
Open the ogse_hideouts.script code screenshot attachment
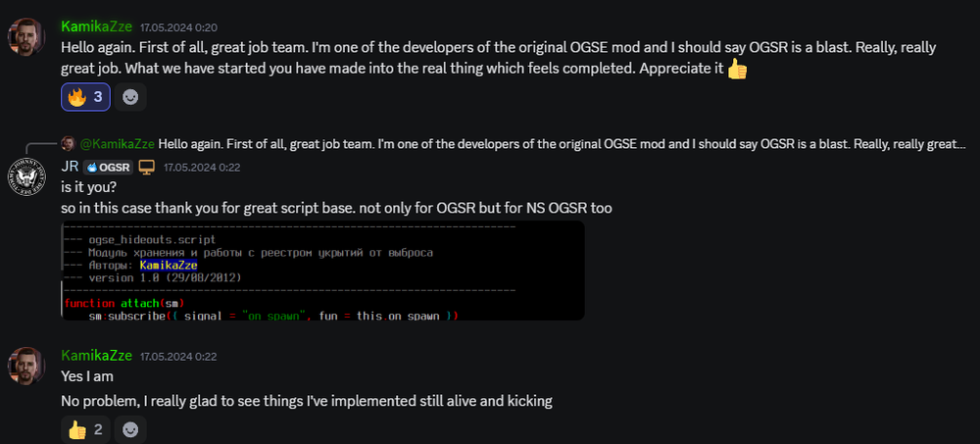322,270
